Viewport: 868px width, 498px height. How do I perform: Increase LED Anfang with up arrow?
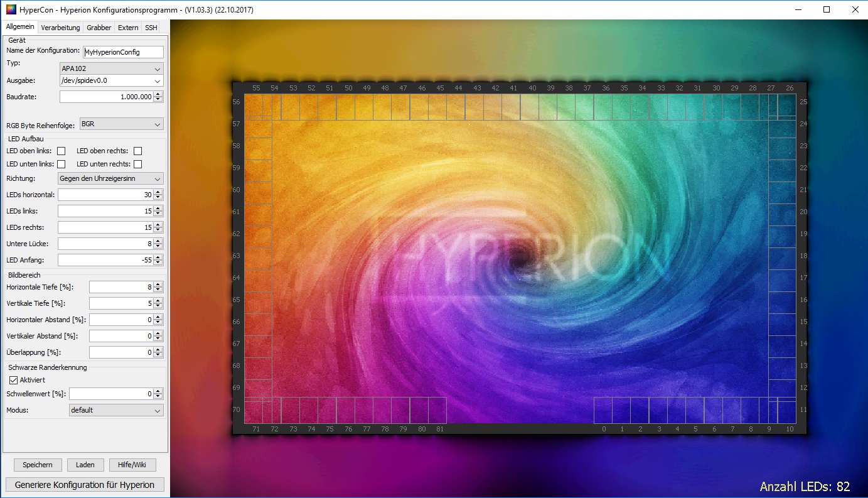pyautogui.click(x=158, y=257)
